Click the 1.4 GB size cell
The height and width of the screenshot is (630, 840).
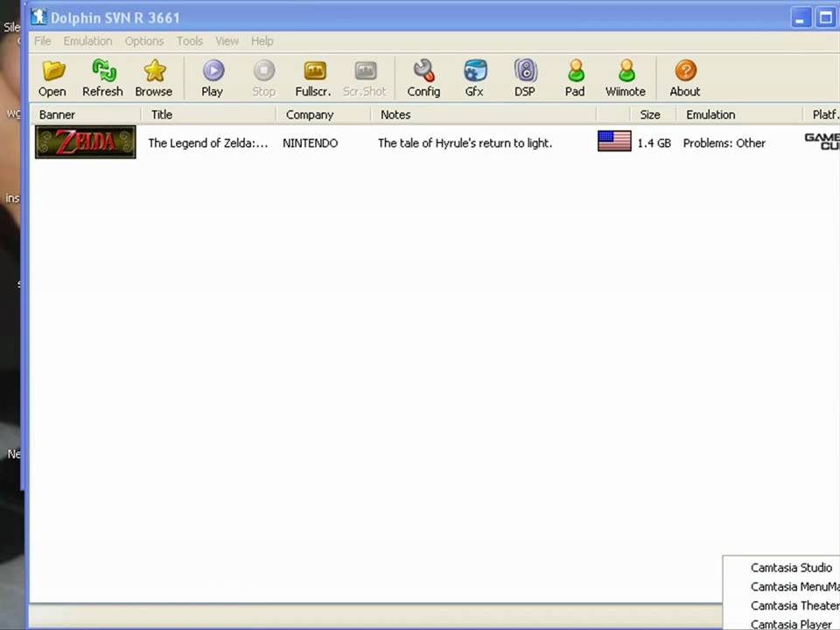tap(654, 143)
